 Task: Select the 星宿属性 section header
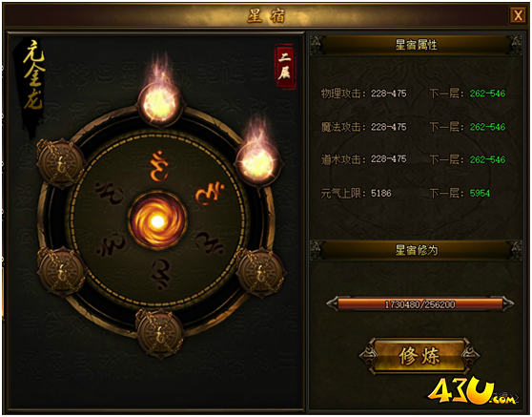tap(416, 45)
